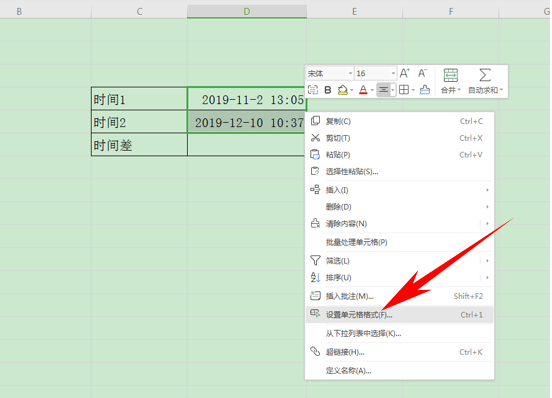Choose 插入批注(M)... menu entry
The width and height of the screenshot is (552, 398).
[x=399, y=296]
